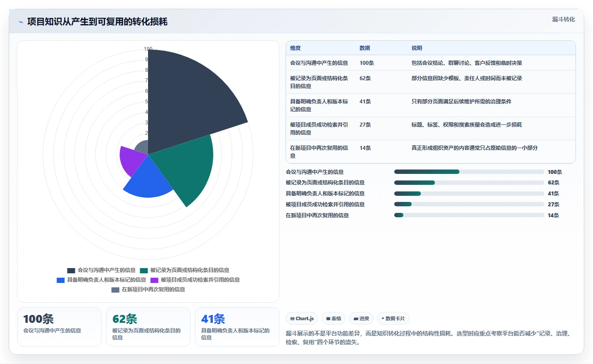
Task: Click the 41条 progress bar
Action: coord(469,194)
